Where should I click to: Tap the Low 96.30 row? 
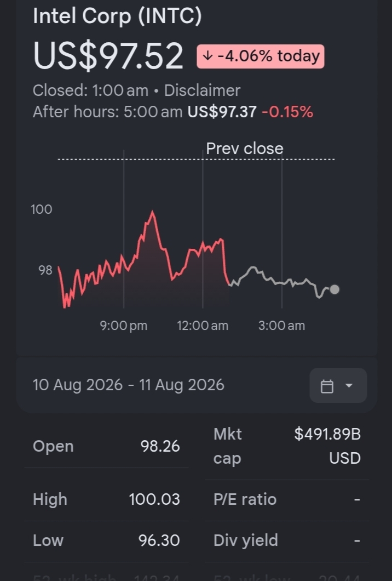pyautogui.click(x=106, y=540)
